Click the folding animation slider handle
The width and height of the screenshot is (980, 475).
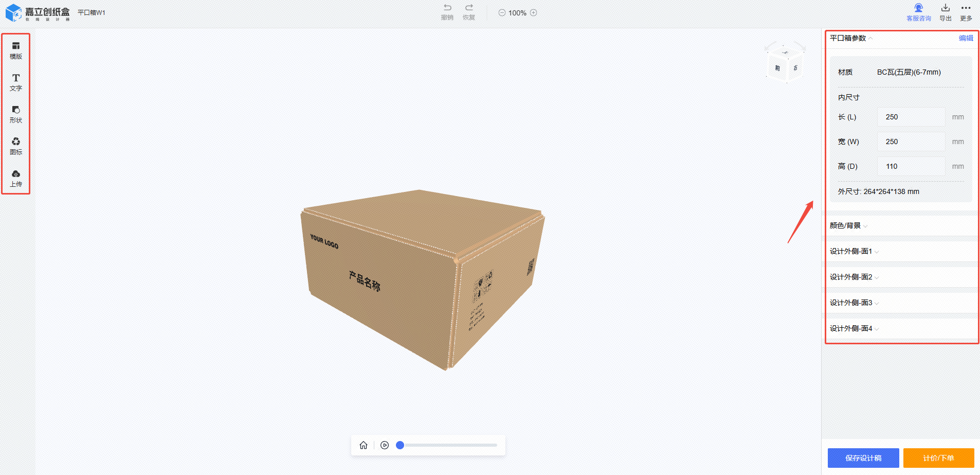400,445
